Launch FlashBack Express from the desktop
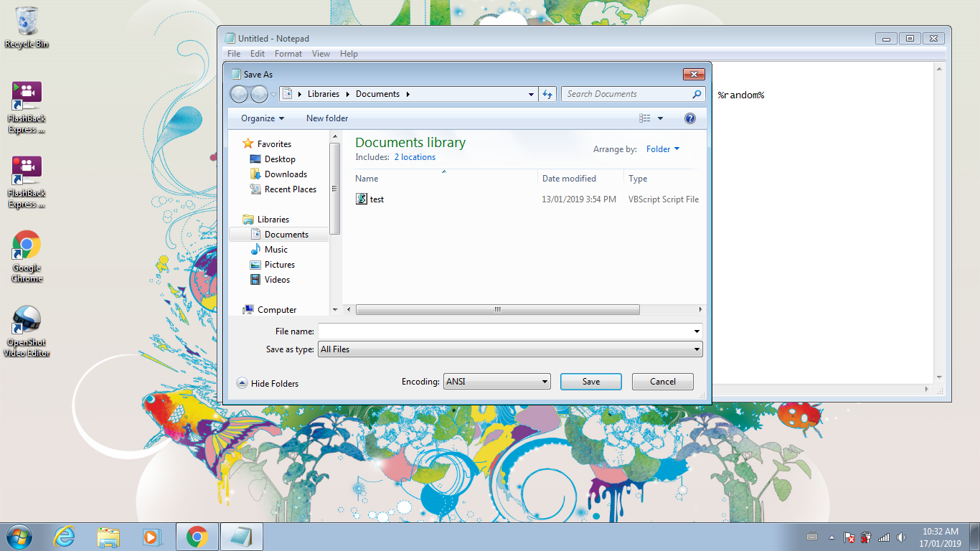 [27, 93]
